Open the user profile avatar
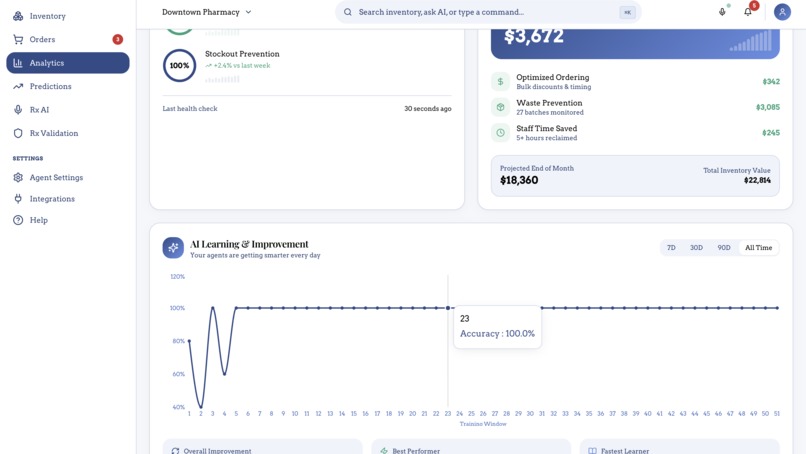 [x=782, y=12]
